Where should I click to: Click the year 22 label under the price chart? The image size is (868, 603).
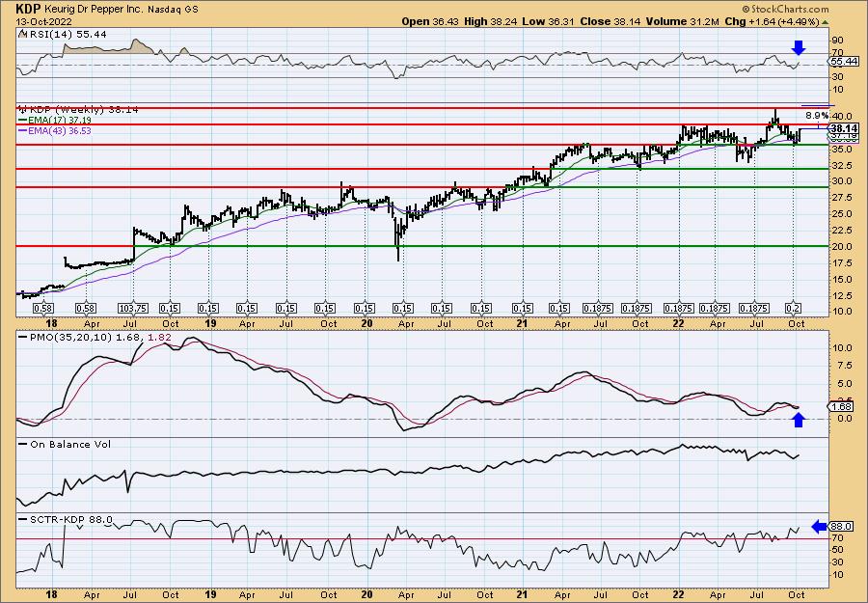click(679, 323)
